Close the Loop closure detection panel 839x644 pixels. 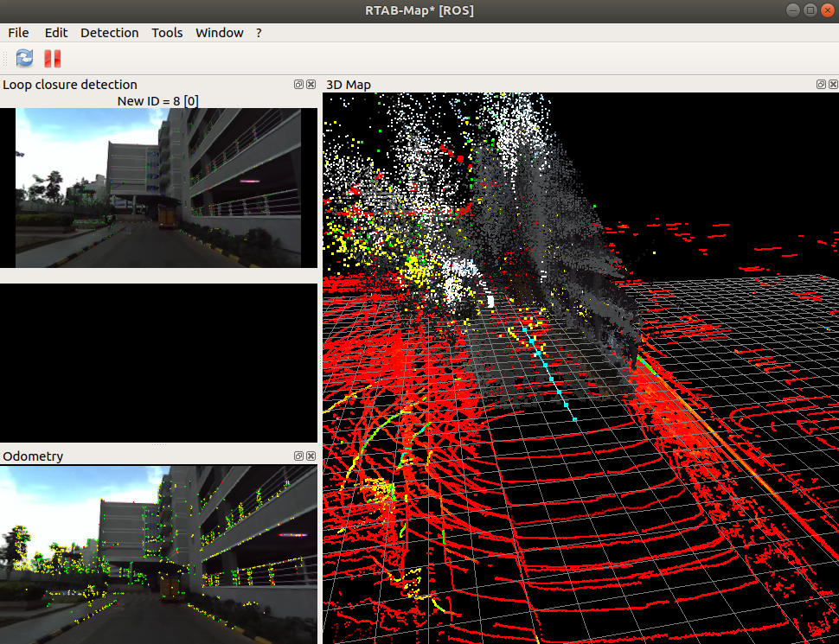point(311,85)
